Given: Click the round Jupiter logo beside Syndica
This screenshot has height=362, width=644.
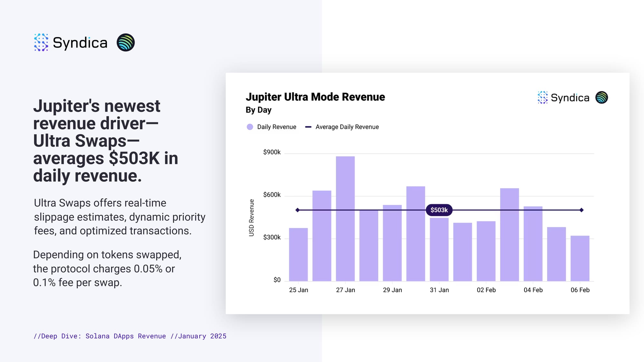Looking at the screenshot, I should (x=126, y=42).
